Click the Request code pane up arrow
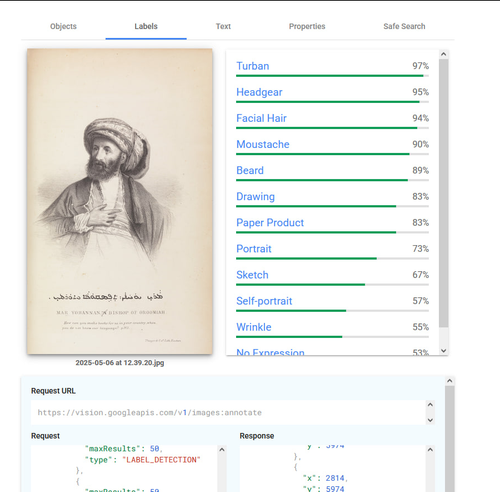Viewport: 500px width, 492px height. click(222, 450)
